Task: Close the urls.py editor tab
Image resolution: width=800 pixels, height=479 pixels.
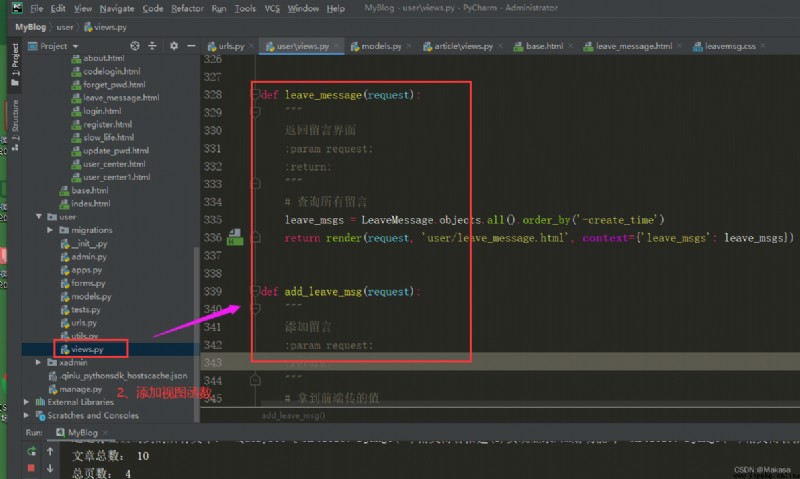Action: [x=252, y=46]
